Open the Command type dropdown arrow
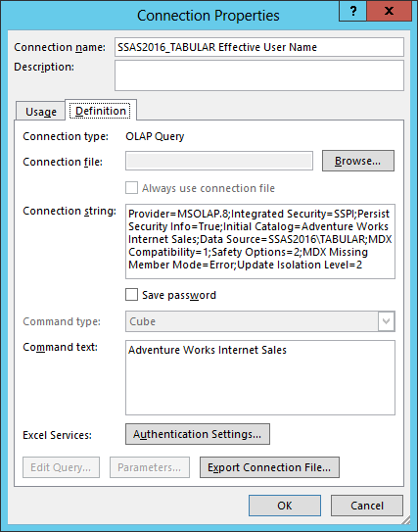418x532 pixels. [386, 321]
